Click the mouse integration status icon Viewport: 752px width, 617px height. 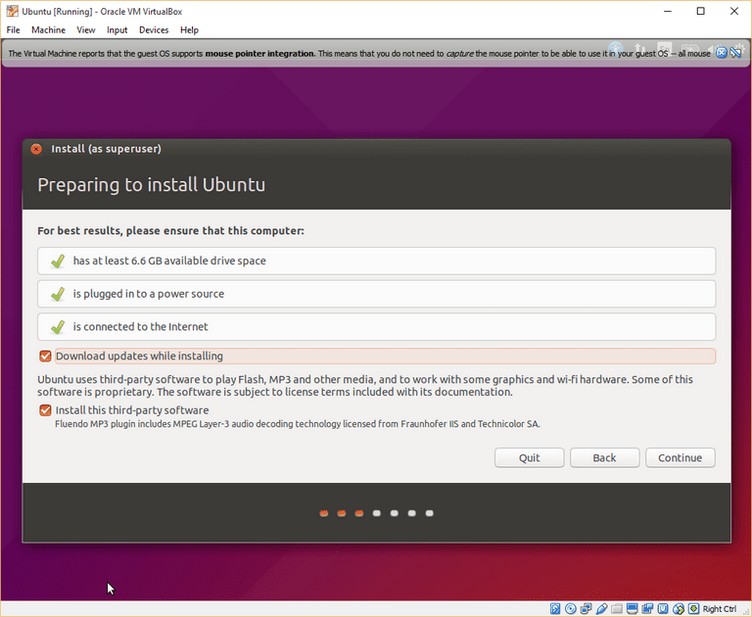[678, 609]
